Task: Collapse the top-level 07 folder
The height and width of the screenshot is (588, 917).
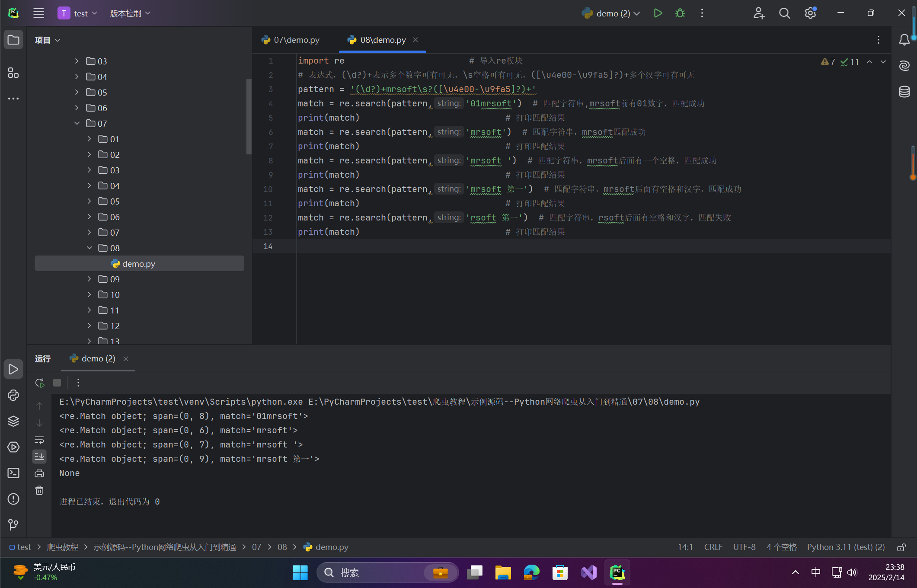Action: point(77,123)
